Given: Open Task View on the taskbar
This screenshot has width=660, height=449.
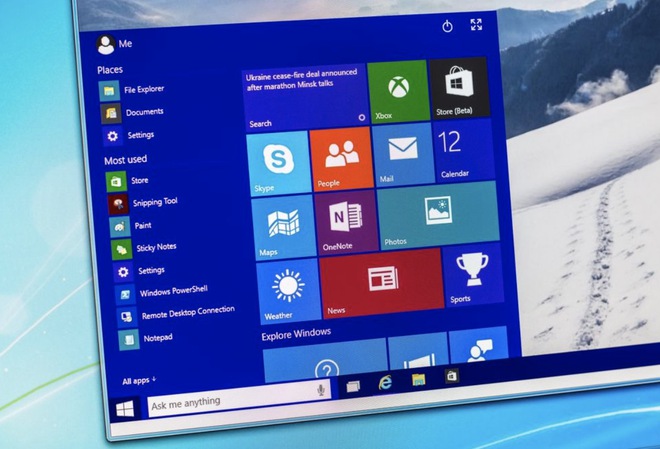Looking at the screenshot, I should pyautogui.click(x=353, y=386).
